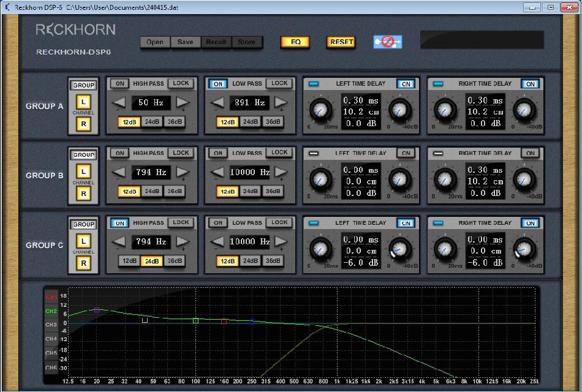
Task: Select 36dB slope for Group C low pass
Action: 273,261
